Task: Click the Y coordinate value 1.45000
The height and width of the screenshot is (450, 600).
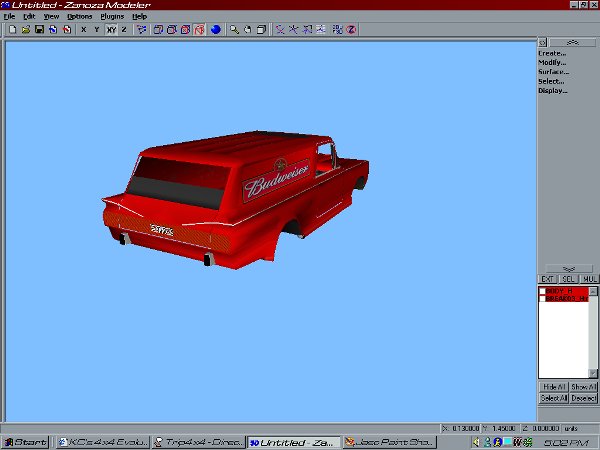Action: pyautogui.click(x=504, y=428)
